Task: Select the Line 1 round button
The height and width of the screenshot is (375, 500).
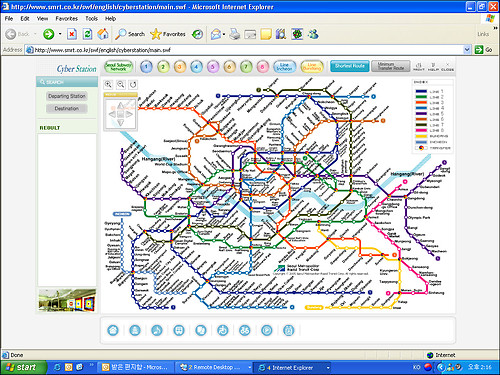Action: tap(147, 67)
